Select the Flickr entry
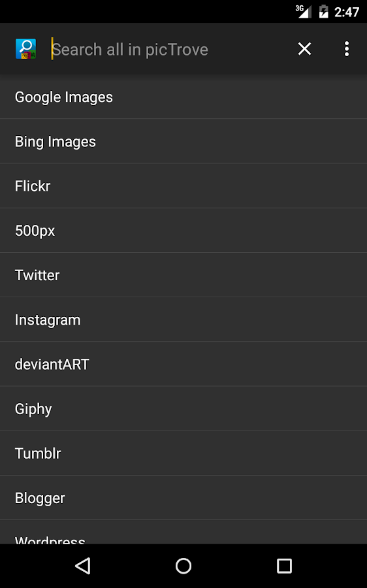 pyautogui.click(x=183, y=186)
